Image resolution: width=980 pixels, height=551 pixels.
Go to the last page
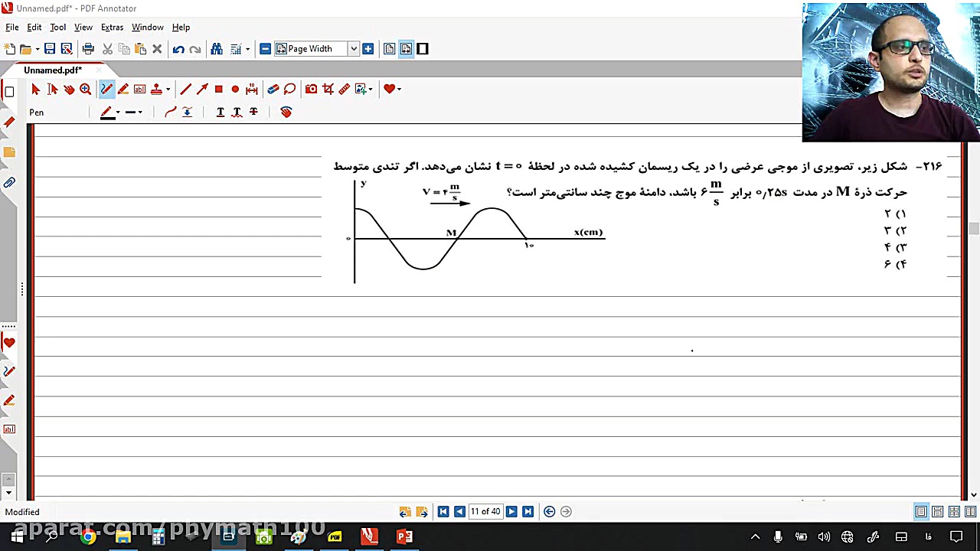(528, 512)
